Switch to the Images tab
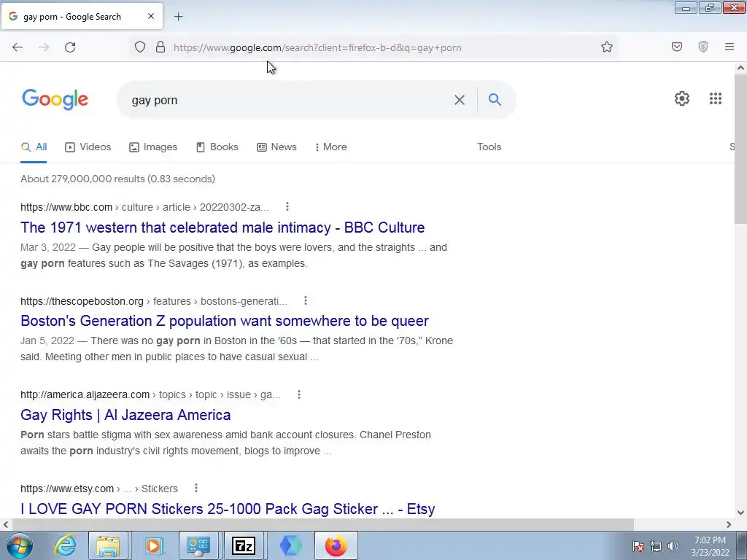747x560 pixels. [x=153, y=147]
